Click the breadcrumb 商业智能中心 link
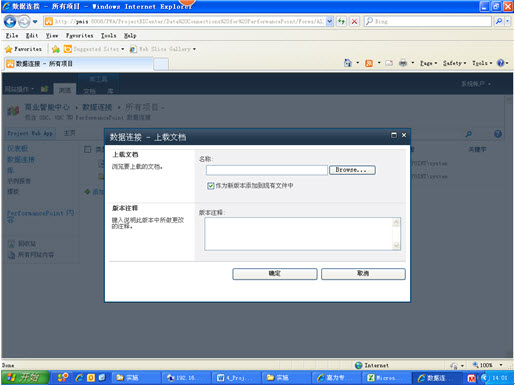Viewport: 515px width, 387px height. (47, 108)
